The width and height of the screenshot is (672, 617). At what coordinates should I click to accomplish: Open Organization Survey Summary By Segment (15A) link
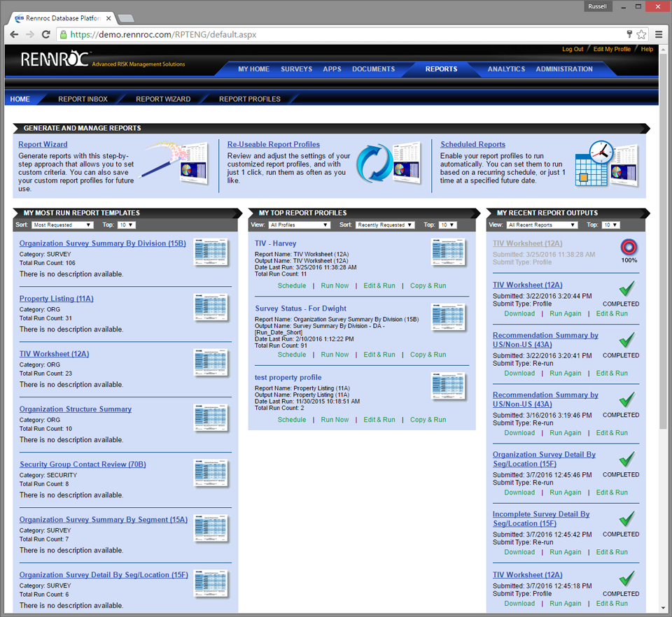(x=104, y=519)
